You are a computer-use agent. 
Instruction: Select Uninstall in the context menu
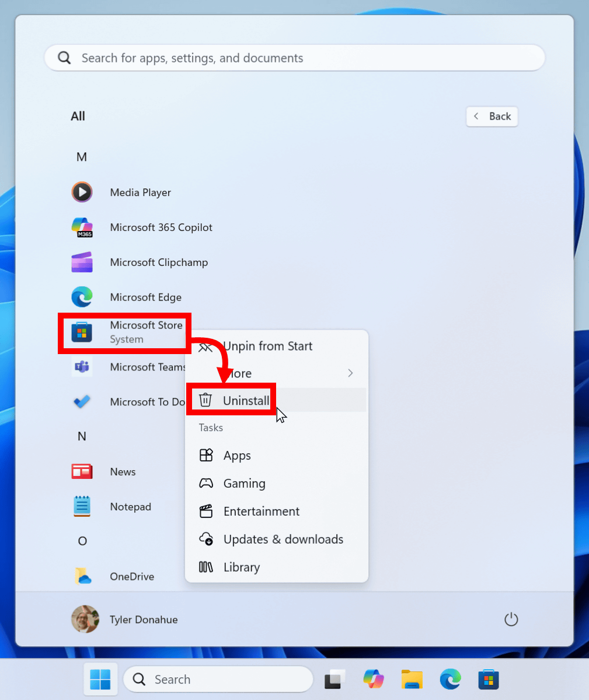click(x=277, y=401)
